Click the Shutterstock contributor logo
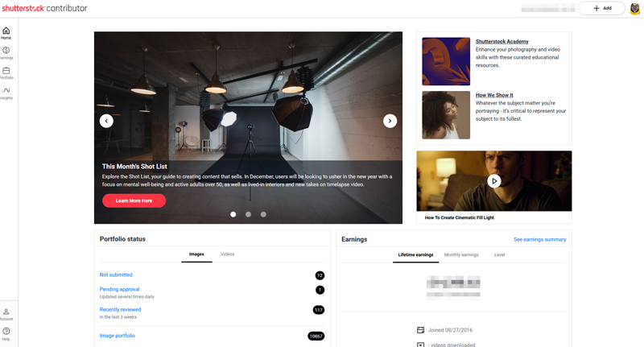Image resolution: width=644 pixels, height=347 pixels. pos(44,8)
